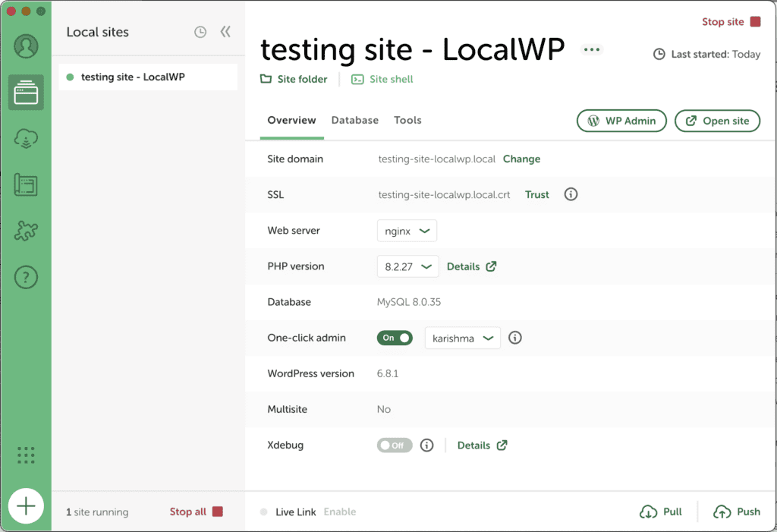Click the Stop all red square icon
The width and height of the screenshot is (777, 532).
tap(218, 512)
